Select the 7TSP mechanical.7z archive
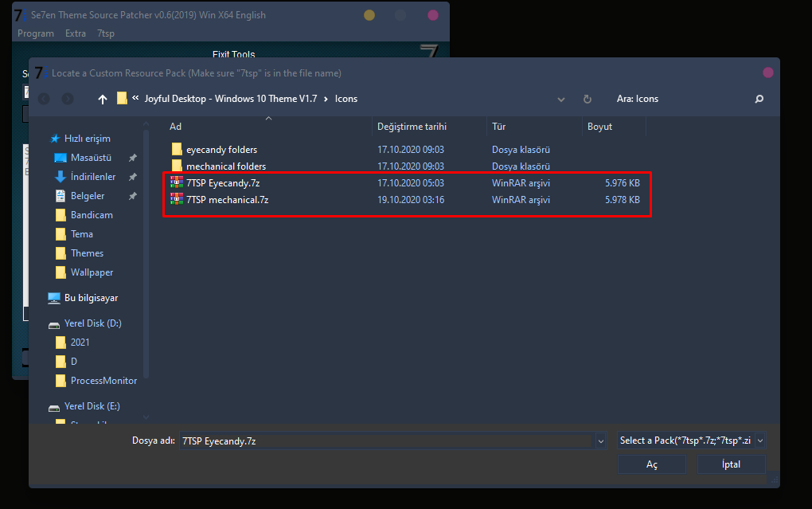The height and width of the screenshot is (509, 812). coord(228,200)
